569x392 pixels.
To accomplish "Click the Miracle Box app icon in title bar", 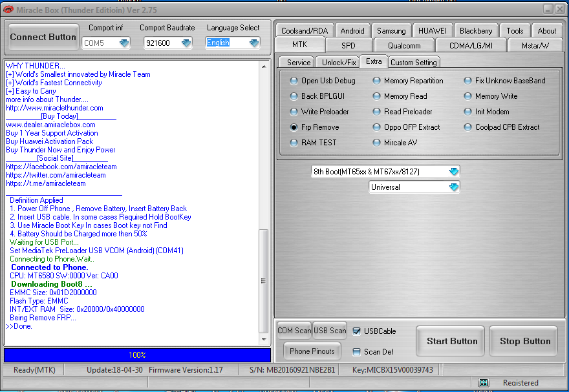I will [8, 10].
